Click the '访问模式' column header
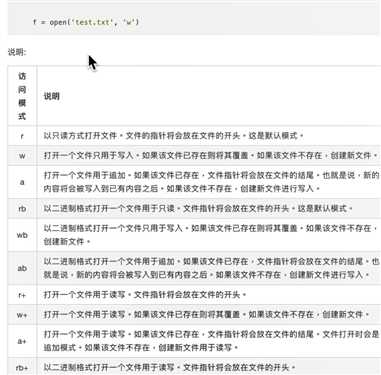This screenshot has height=375, width=381. click(22, 96)
